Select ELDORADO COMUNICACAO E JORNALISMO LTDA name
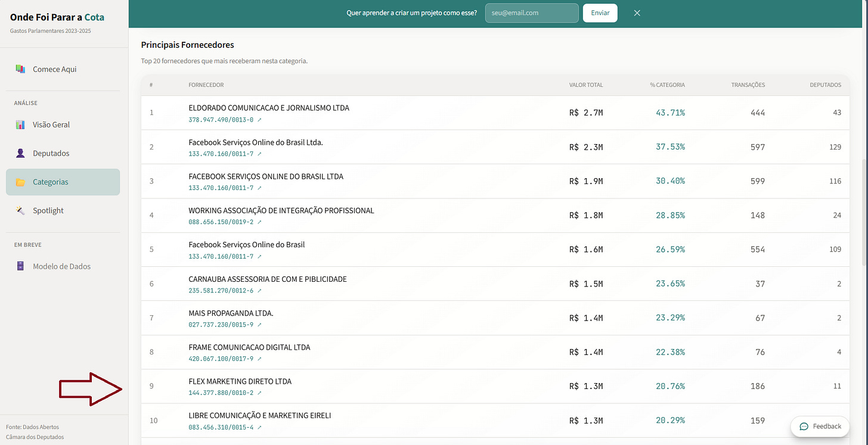The width and height of the screenshot is (868, 445). [269, 108]
